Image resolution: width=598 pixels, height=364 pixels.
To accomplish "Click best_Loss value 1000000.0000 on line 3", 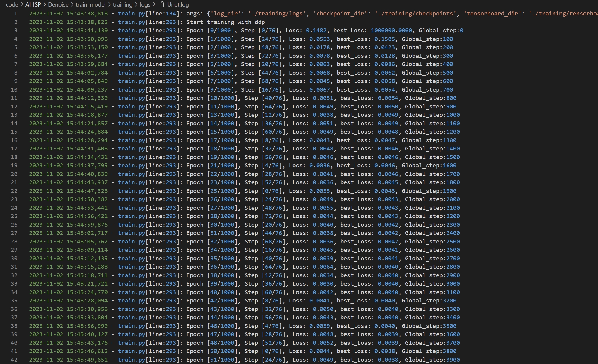I will 391,31.
